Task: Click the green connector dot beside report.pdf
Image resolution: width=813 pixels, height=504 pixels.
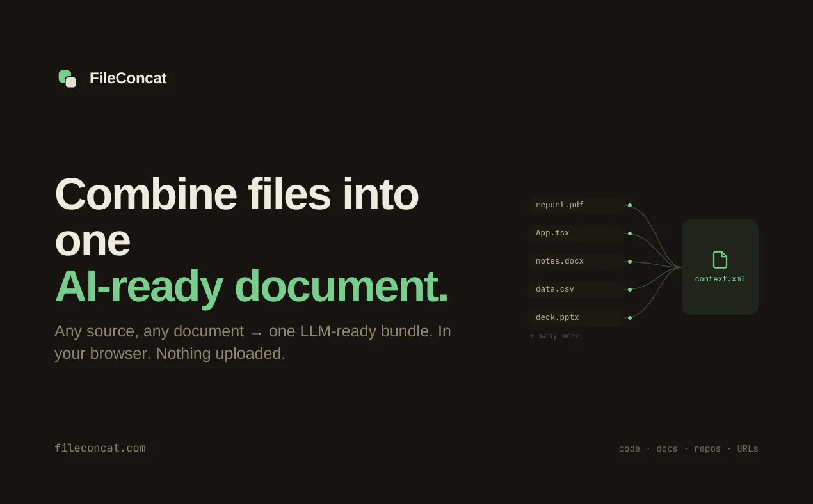Action: (x=630, y=205)
